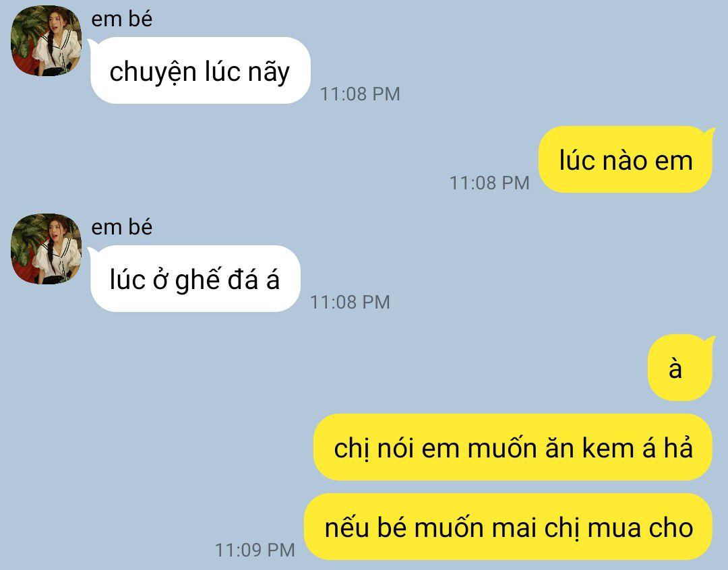Select the short yellow à message bubble
The height and width of the screenshot is (570, 728).
(x=681, y=368)
